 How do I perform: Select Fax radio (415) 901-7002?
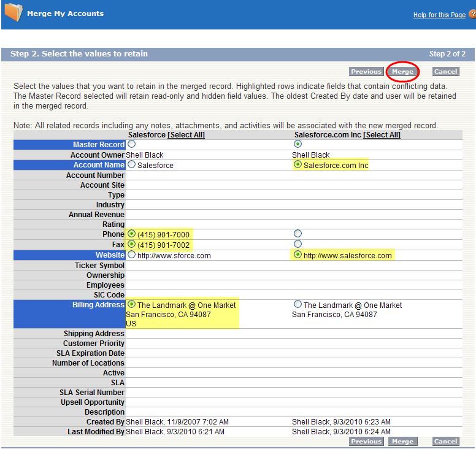(131, 244)
